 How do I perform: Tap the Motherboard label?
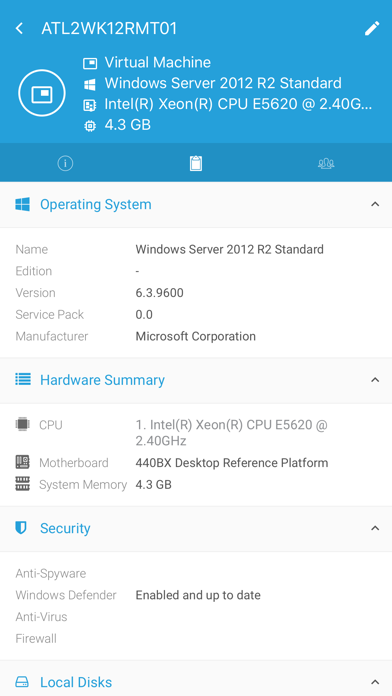(x=74, y=463)
